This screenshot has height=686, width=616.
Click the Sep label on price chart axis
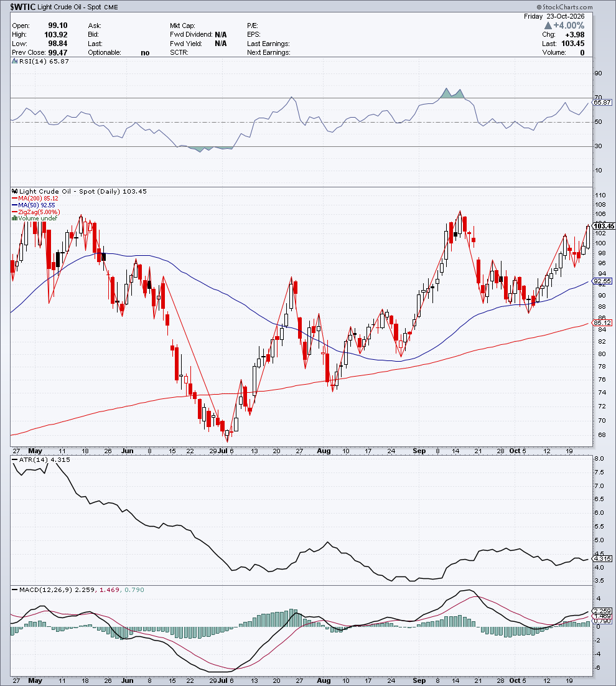point(419,451)
